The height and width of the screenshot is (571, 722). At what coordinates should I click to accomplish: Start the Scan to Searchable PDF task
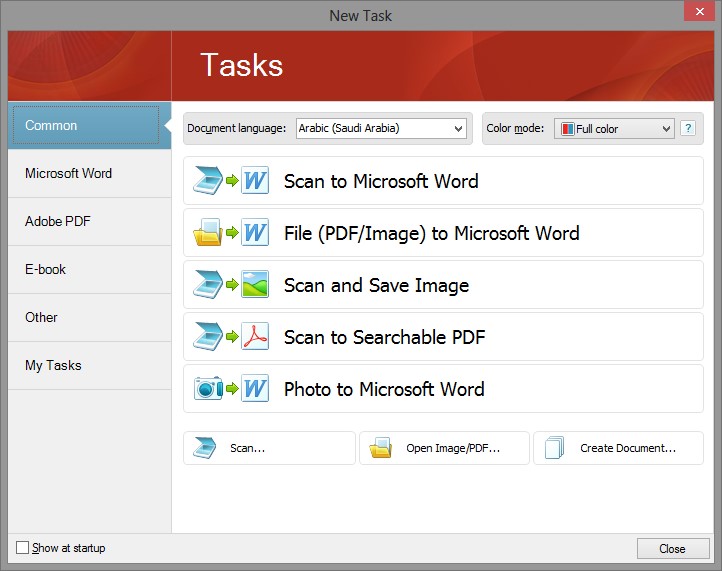point(443,337)
